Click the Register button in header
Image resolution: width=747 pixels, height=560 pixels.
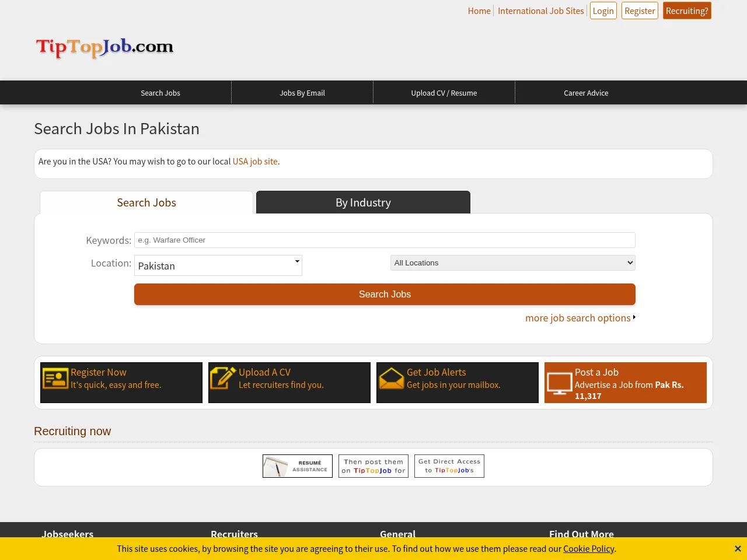[640, 11]
